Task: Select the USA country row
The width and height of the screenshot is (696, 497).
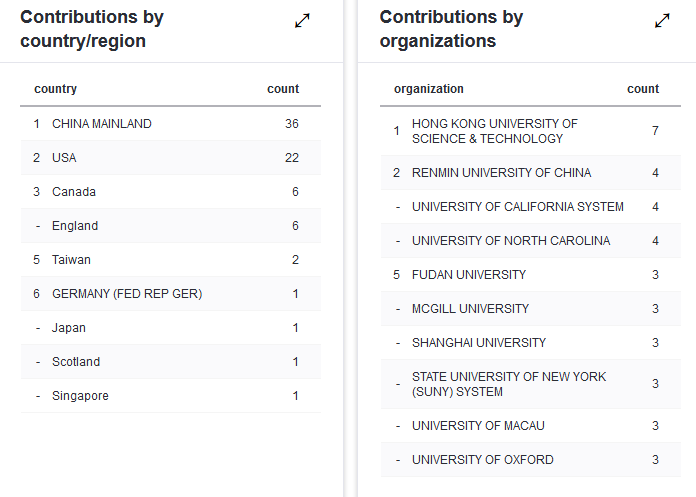Action: [x=171, y=158]
